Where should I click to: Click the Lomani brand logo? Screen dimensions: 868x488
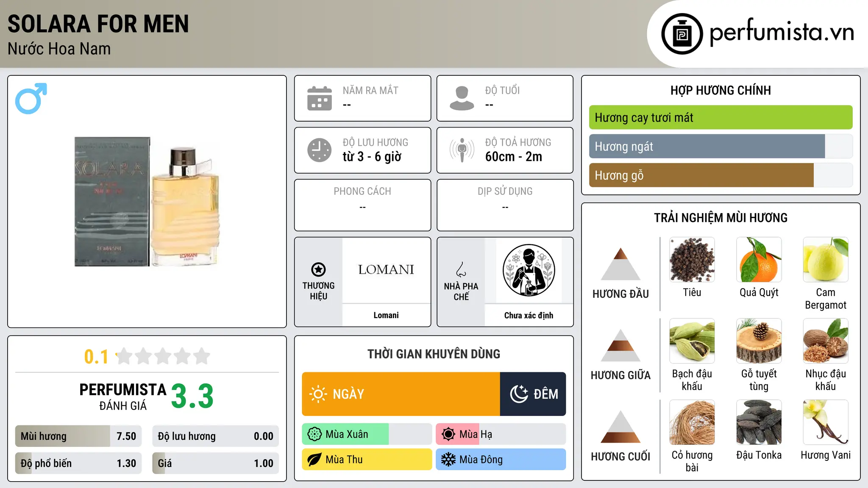coord(386,269)
